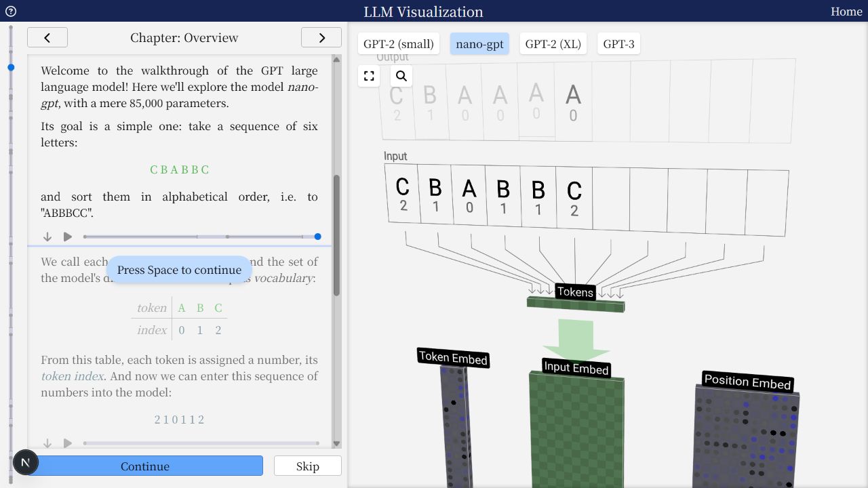Image resolution: width=868 pixels, height=488 pixels.
Task: Click the blue dot on the left chapter timeline
Action: tap(11, 68)
